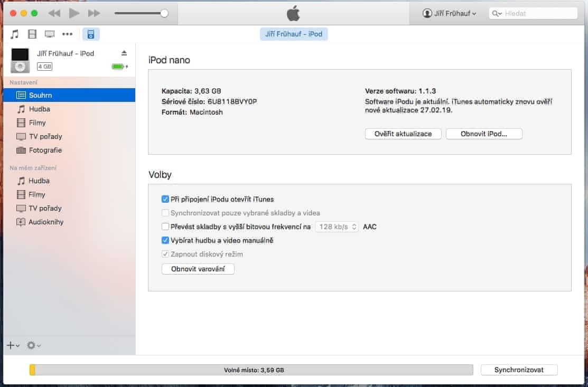The width and height of the screenshot is (588, 387).
Task: Click the Volby section heading
Action: pyautogui.click(x=160, y=175)
